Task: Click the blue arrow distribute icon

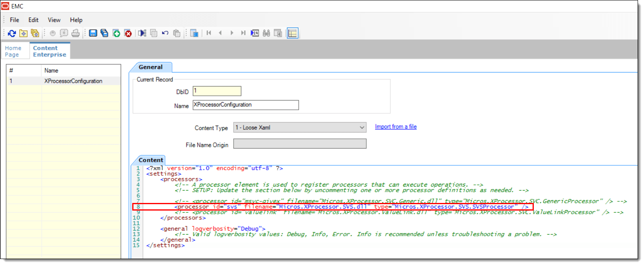Action: (142, 33)
